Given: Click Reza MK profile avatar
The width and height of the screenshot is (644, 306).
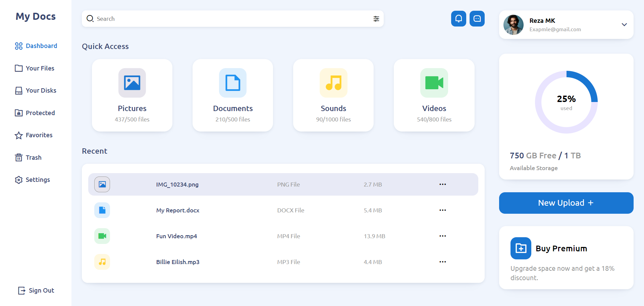Looking at the screenshot, I should tap(514, 25).
